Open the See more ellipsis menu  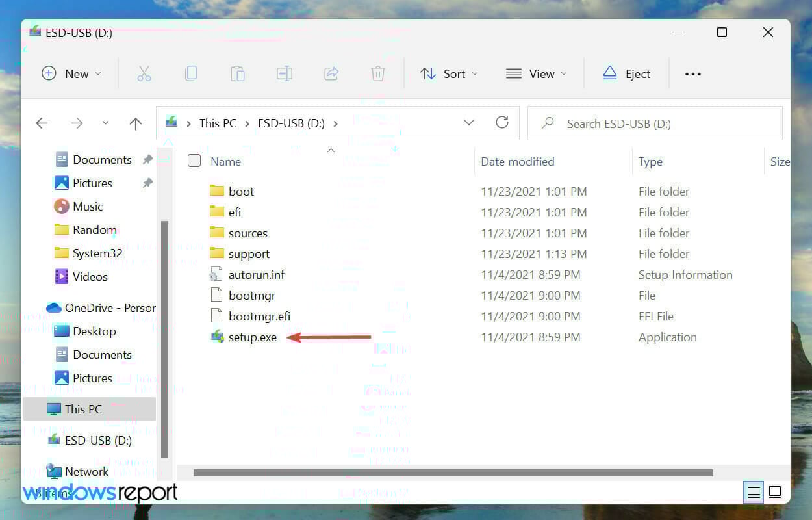(x=692, y=73)
